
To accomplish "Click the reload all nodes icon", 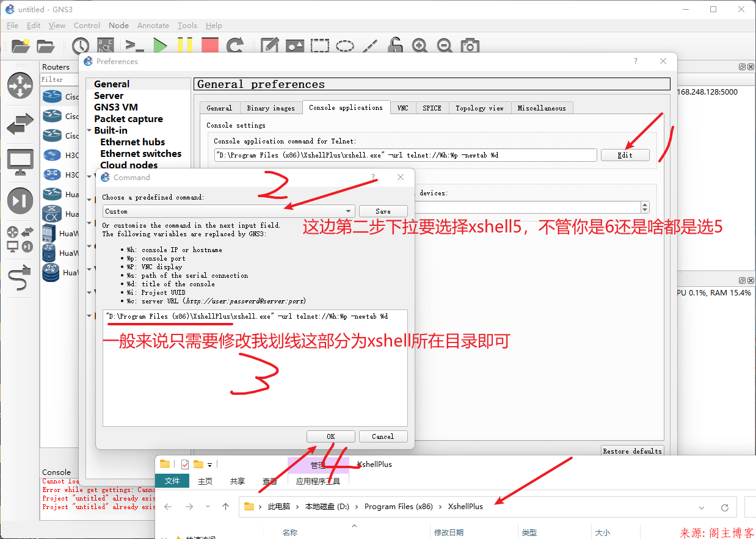I will (x=235, y=46).
